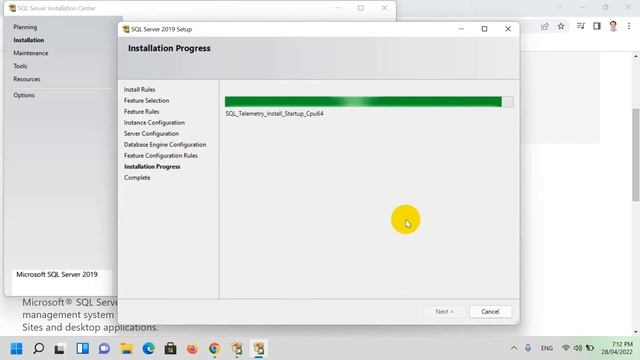Close the SQL Server 2019 Setup window
This screenshot has width=640, height=360.
(x=508, y=29)
